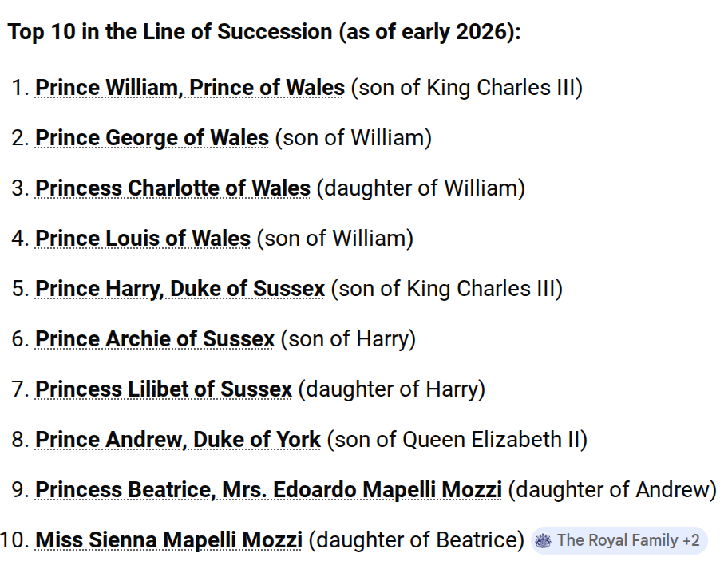The image size is (728, 573).
Task: Click the "(daughter of Beatrice)" text
Action: (416, 540)
